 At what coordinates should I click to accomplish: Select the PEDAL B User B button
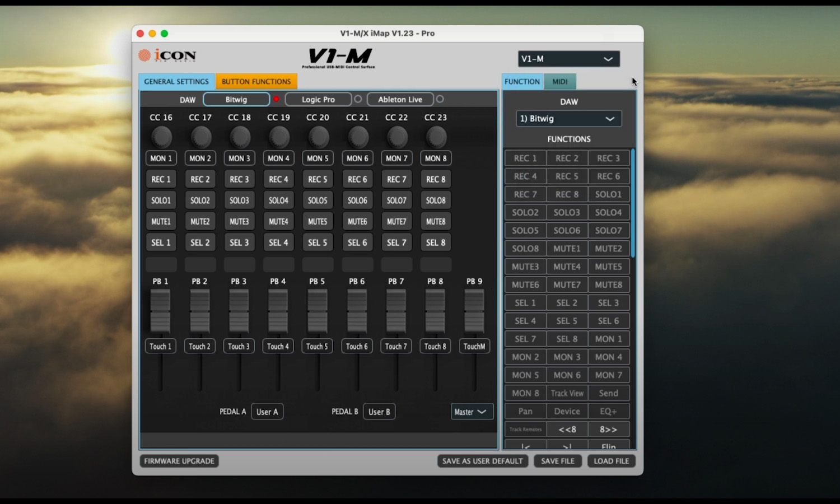click(x=379, y=412)
